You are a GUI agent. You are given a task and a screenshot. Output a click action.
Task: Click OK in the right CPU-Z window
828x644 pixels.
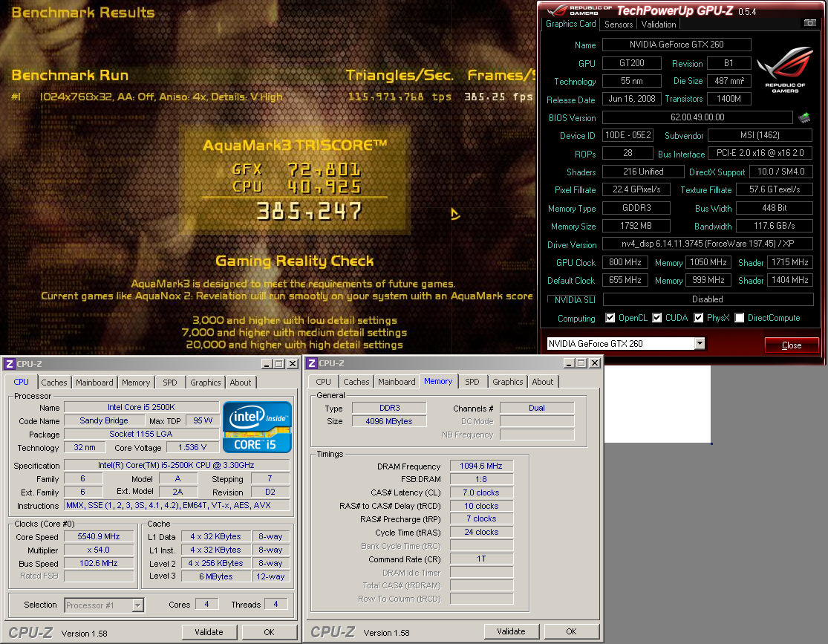tap(571, 632)
